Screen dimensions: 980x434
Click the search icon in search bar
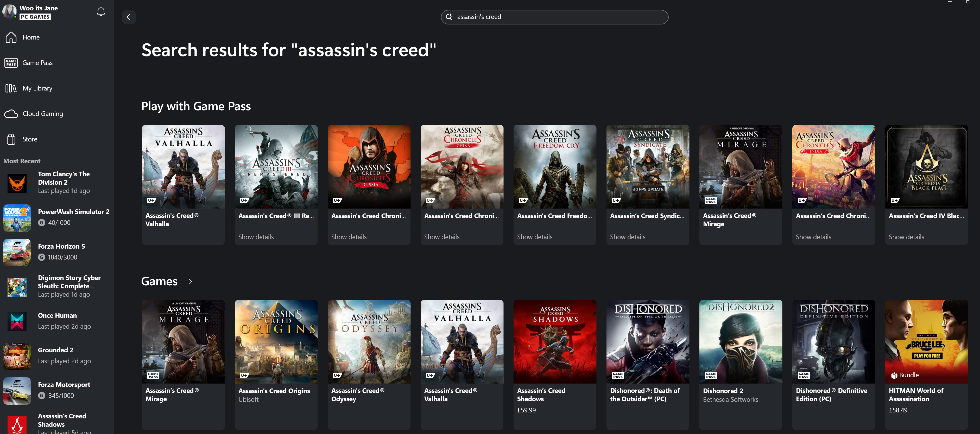point(449,17)
